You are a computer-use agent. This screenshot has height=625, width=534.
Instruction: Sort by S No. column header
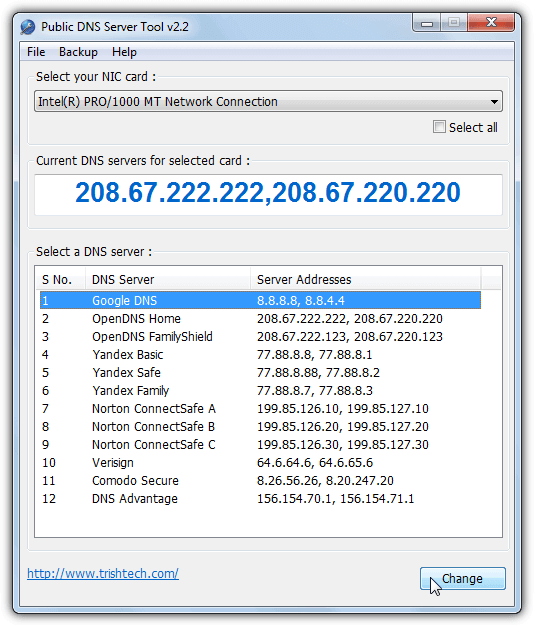[x=60, y=279]
